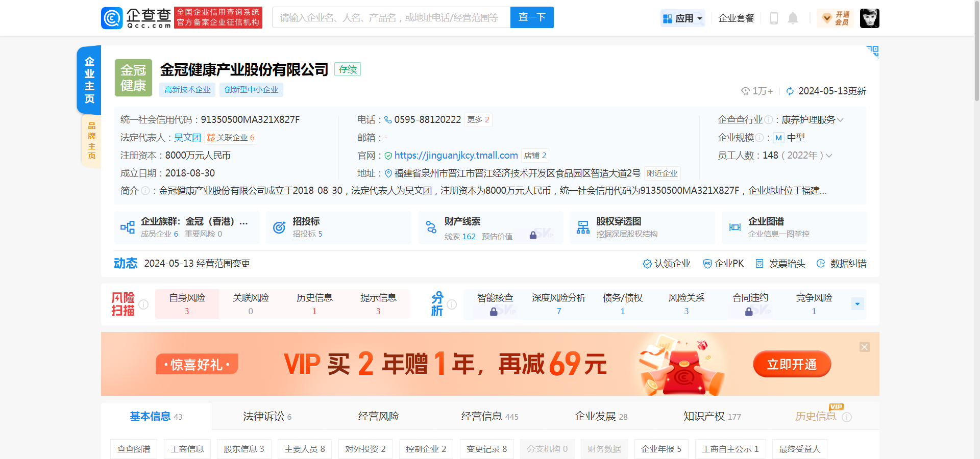Open 店铺 2 badge
The image size is (980, 459).
(535, 156)
